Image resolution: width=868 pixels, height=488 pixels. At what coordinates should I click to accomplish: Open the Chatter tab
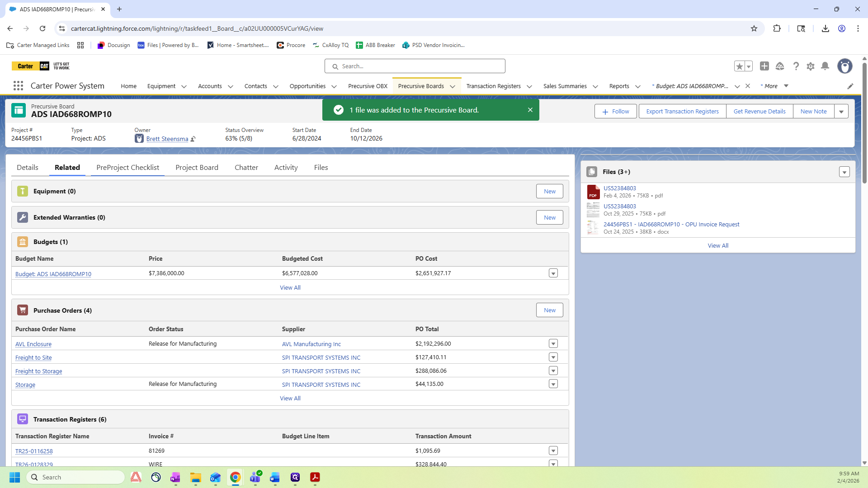pos(246,168)
